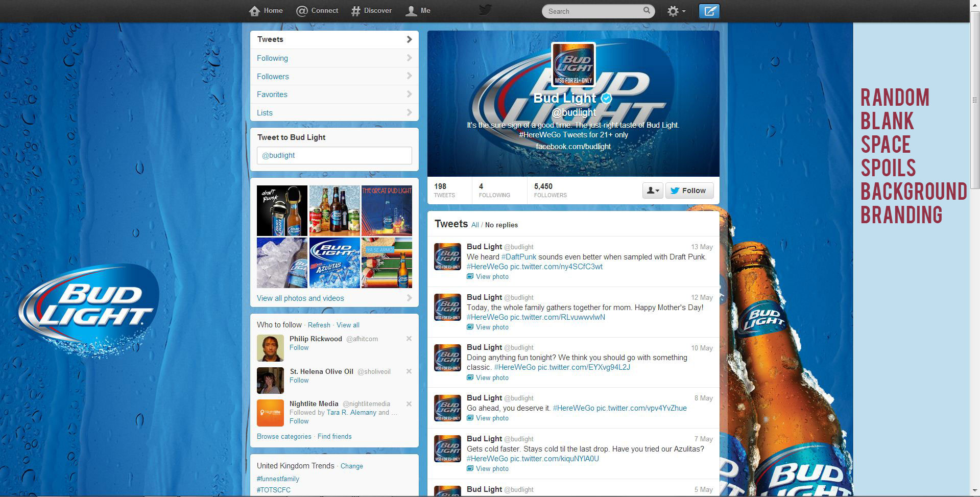
Task: Open the Connect tab
Action: point(317,10)
